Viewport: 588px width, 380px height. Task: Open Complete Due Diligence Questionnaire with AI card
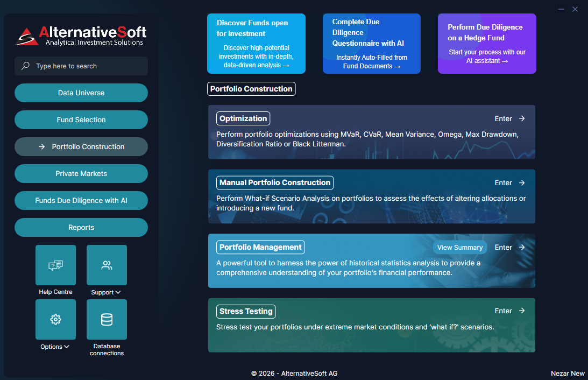click(x=372, y=44)
